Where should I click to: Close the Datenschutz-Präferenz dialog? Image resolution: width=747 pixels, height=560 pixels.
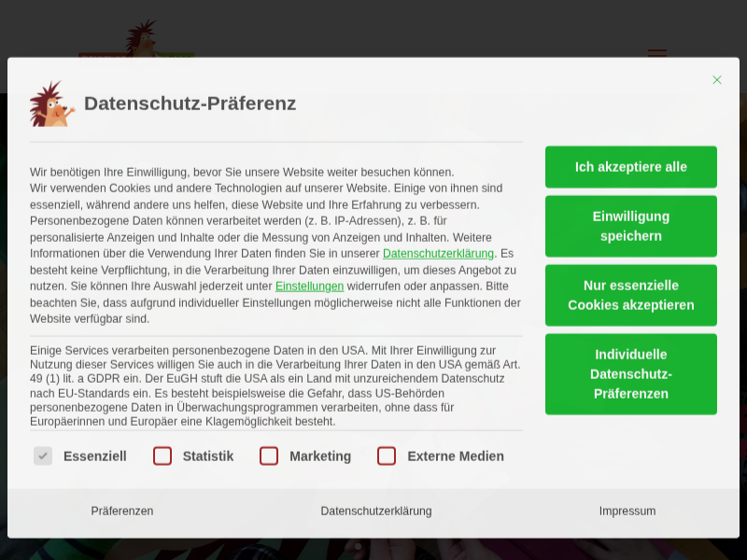click(717, 80)
